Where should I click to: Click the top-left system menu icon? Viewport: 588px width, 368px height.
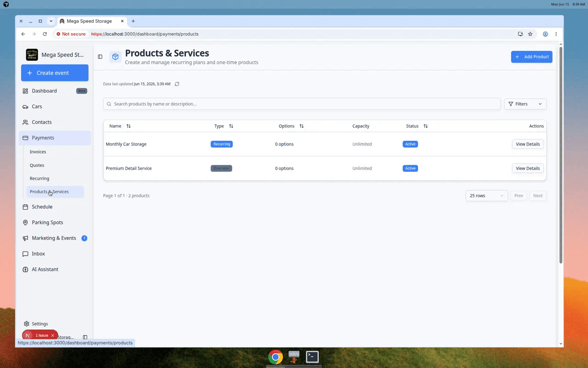[6, 4]
